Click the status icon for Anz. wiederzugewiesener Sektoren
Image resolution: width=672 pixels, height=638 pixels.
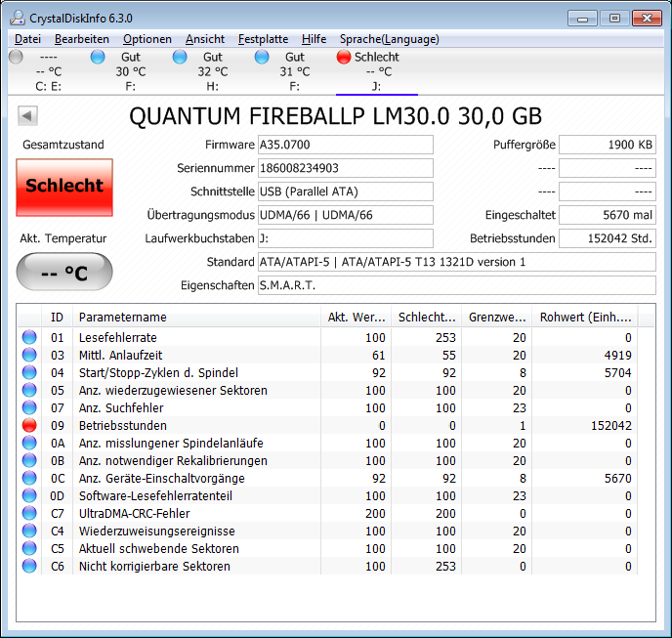(x=29, y=390)
